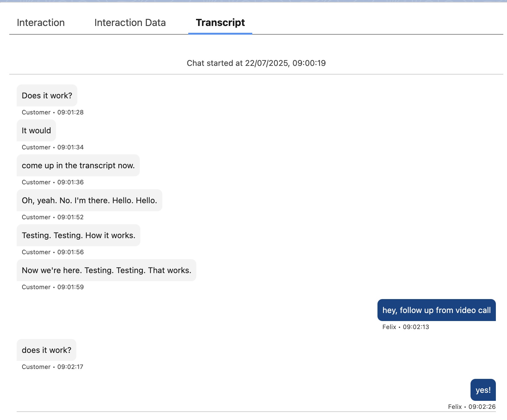Screen dimensions: 507x420
Task: Click Felix's "hey, follow up from video call" message
Action: (436, 310)
